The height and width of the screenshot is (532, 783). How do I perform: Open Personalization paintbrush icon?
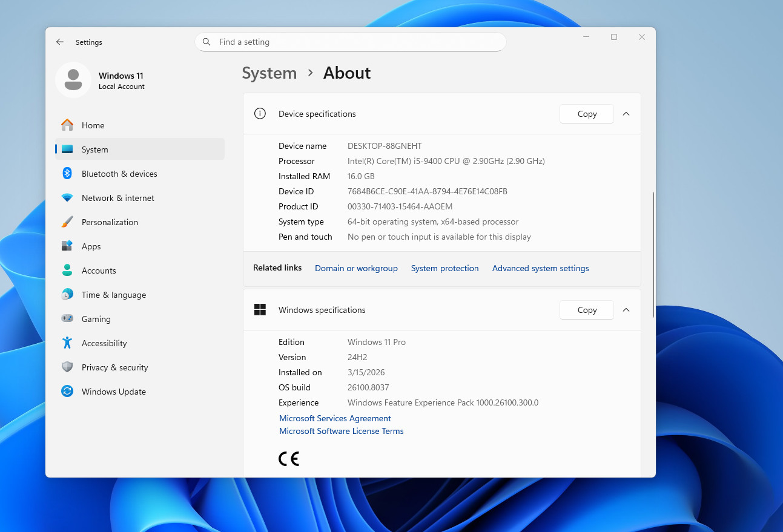67,222
